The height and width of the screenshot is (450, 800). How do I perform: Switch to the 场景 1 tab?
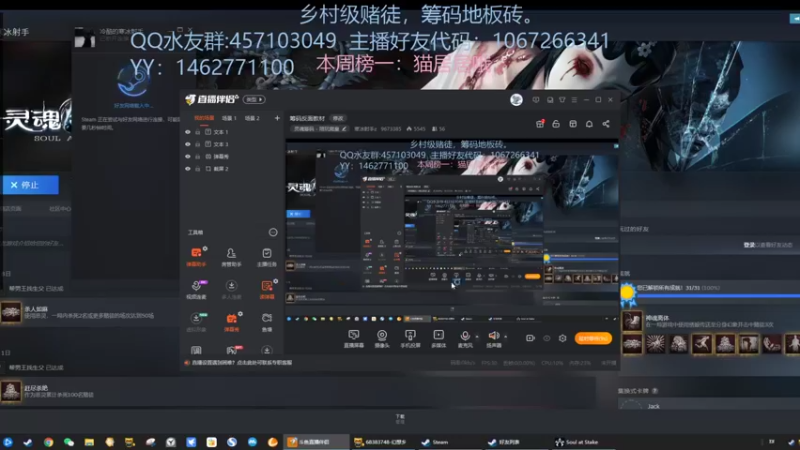229,118
